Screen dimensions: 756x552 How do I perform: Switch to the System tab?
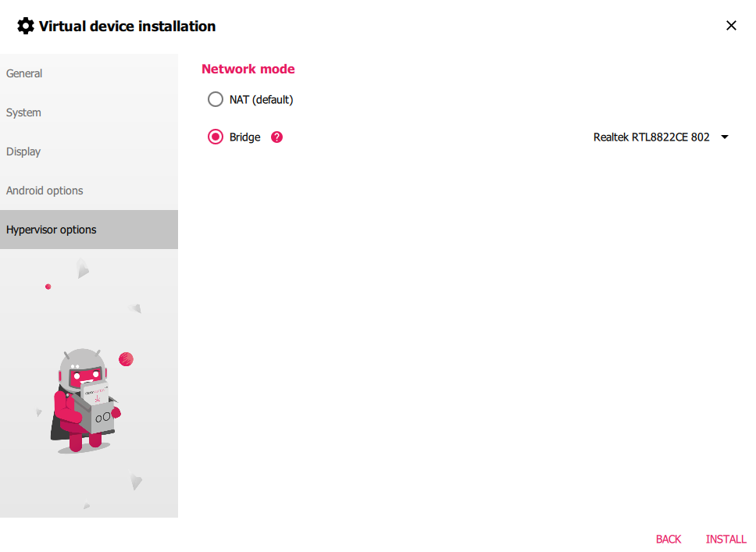[x=89, y=112]
